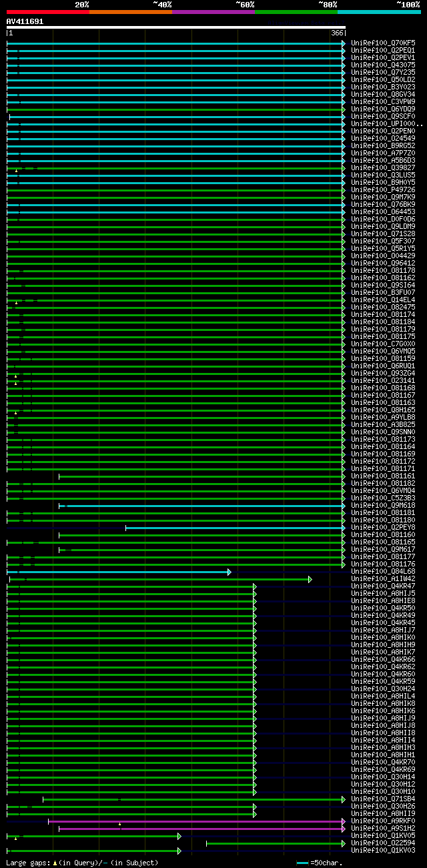This screenshot has height=868, width=427.
Task: Select the UniRef100_C3VPW9 label
Action: coord(383,101)
